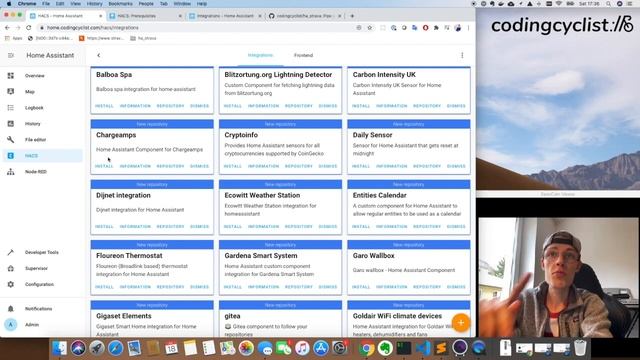The width and height of the screenshot is (640, 360).
Task: Open Chrome's three-dot menu
Action: 468,28
